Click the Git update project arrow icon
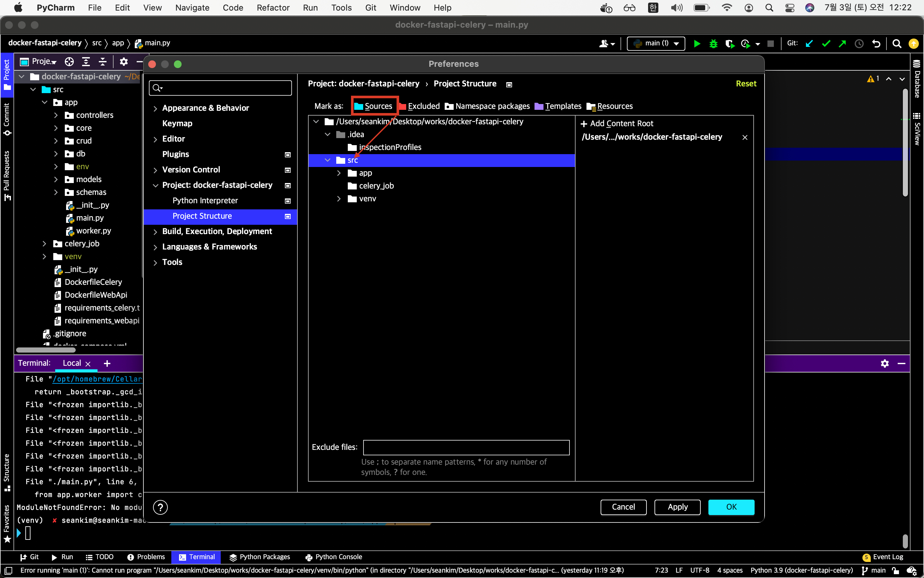The height and width of the screenshot is (578, 924). 809,44
